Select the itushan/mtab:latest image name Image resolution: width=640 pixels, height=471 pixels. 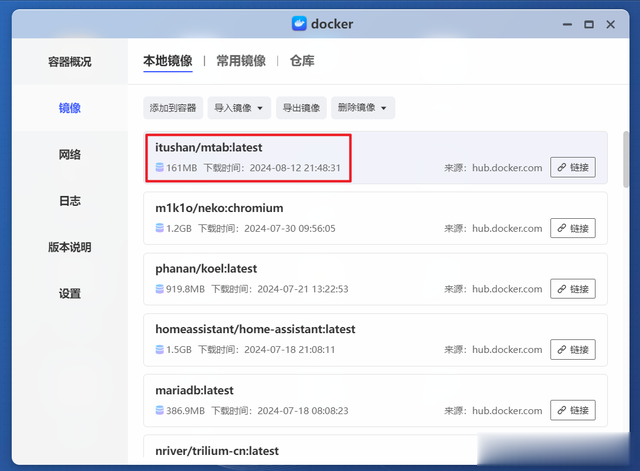(209, 147)
